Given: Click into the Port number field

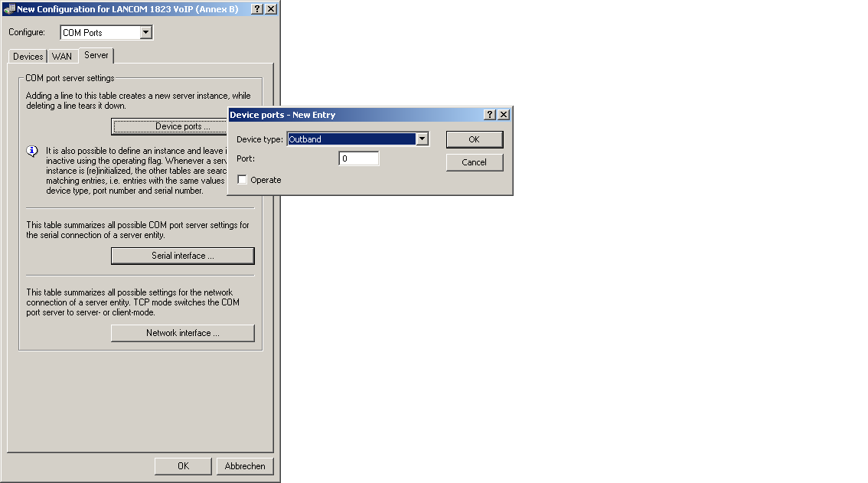Looking at the screenshot, I should coord(359,158).
